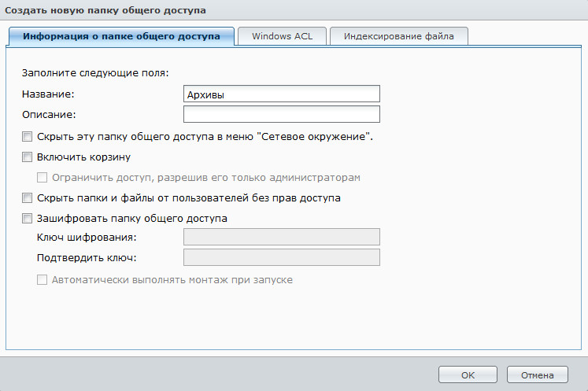Select the Информация о папке общего доступа tab
The image size is (588, 391).
[x=121, y=36]
